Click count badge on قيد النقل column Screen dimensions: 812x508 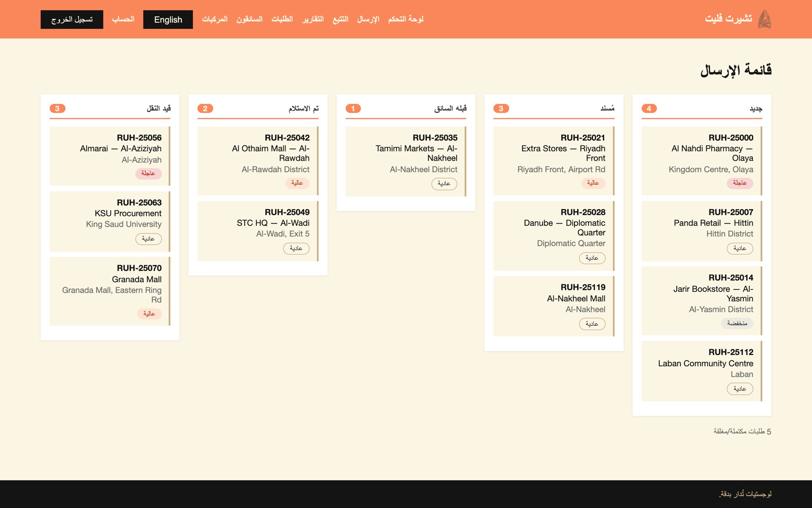pos(57,108)
